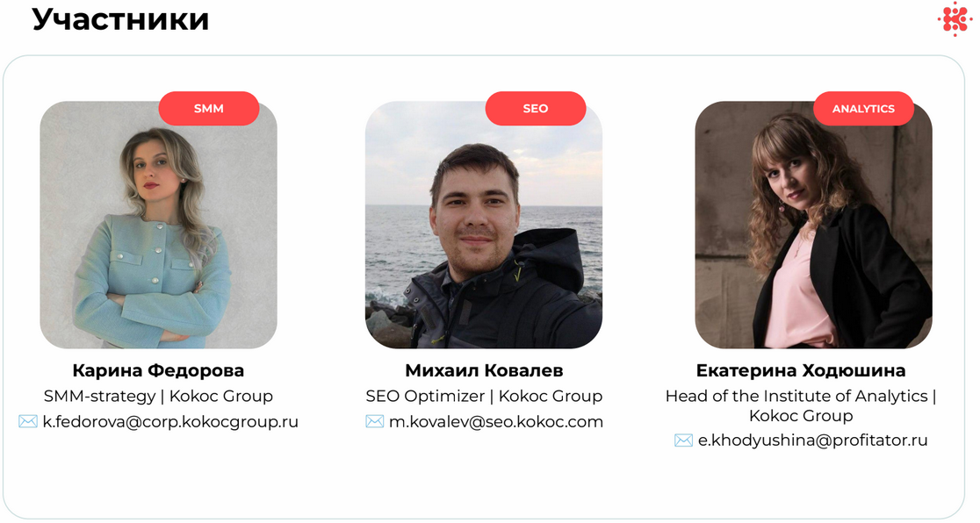Viewport: 980px width, 523px height.
Task: Click envelope icon beside m.kovalev email
Action: coord(375,422)
